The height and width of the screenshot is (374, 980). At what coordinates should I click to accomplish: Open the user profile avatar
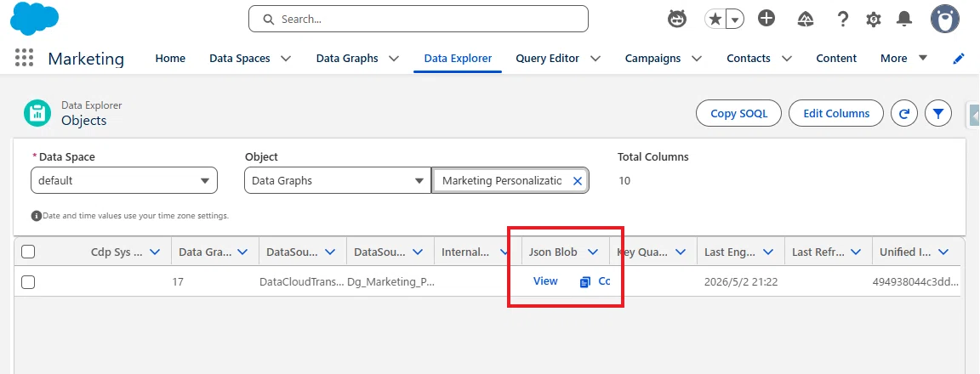(x=944, y=20)
